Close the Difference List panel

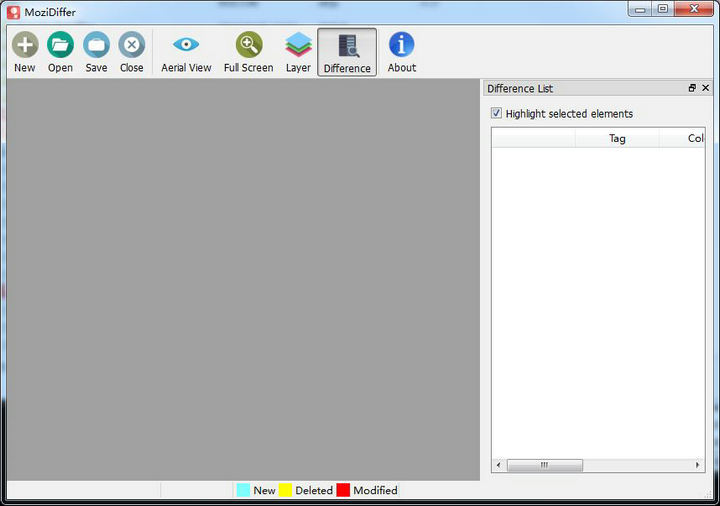click(706, 89)
